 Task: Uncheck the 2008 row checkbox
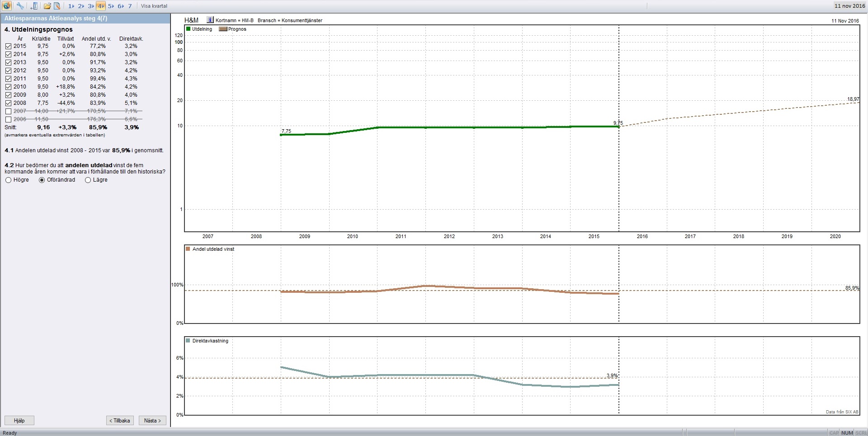click(x=8, y=103)
